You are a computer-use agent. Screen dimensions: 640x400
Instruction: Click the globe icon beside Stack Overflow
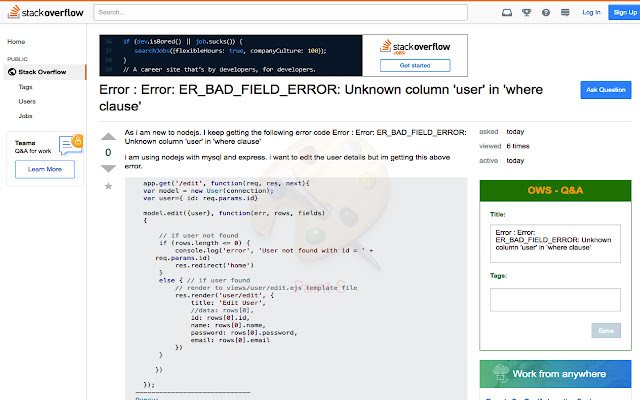[12, 72]
